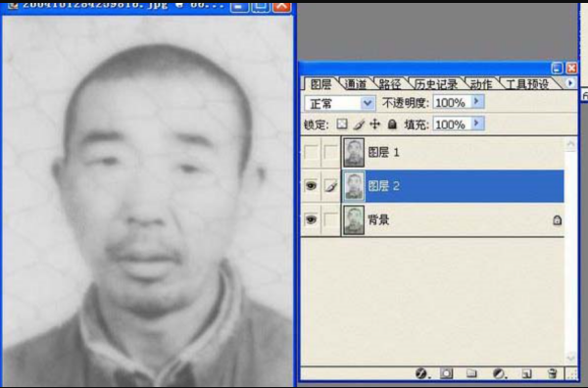
Task: Click the lock icon on 背景 layer
Action: (557, 220)
